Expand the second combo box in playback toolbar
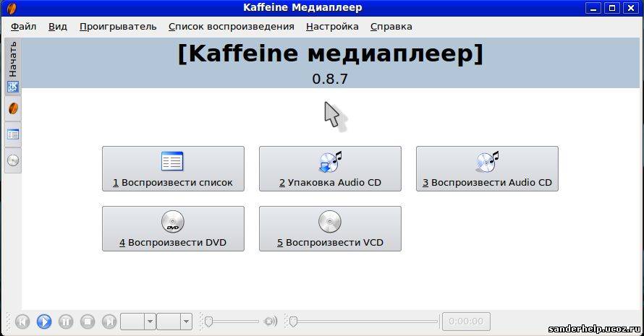This screenshot has height=336, width=644. [186, 322]
